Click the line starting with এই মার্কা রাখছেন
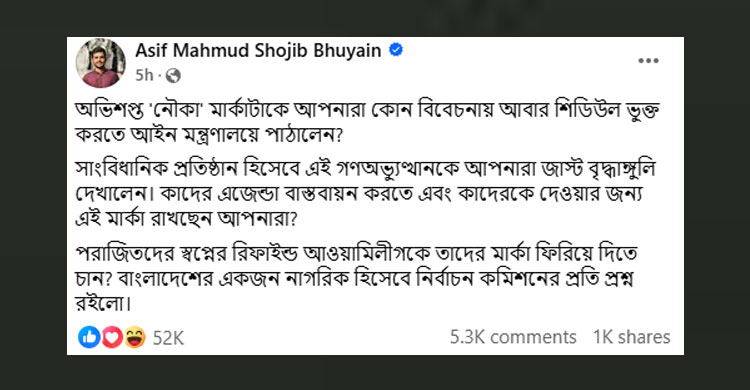Viewport: 750px width, 390px height. pos(187,219)
